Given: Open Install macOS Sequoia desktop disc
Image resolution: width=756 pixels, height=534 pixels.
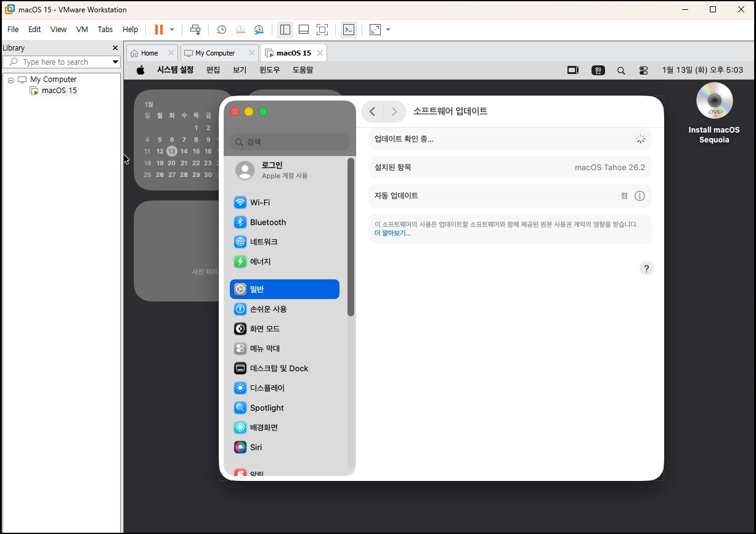Looking at the screenshot, I should coord(714,113).
